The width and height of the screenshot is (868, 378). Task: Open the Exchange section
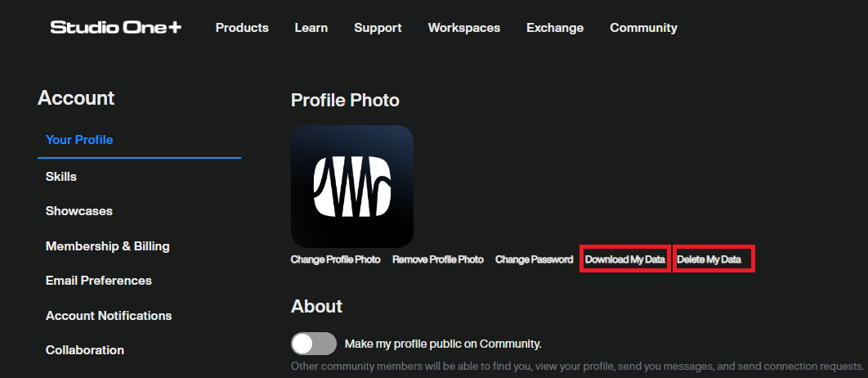point(555,28)
